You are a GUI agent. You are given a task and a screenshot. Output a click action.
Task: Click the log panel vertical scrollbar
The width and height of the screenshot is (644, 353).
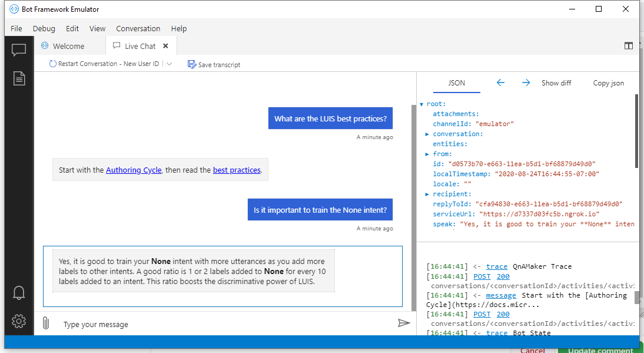click(636, 298)
